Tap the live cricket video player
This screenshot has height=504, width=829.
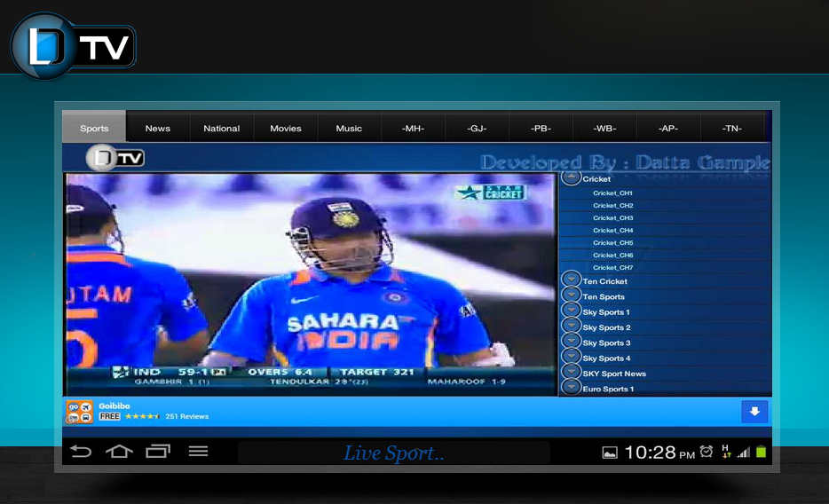[311, 284]
